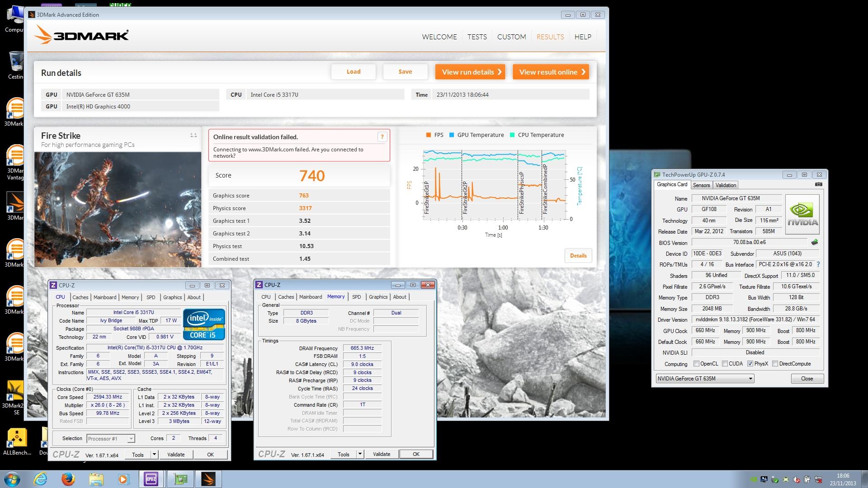The height and width of the screenshot is (488, 868).
Task: Switch to CPU-Z taskbar button
Action: [x=151, y=479]
